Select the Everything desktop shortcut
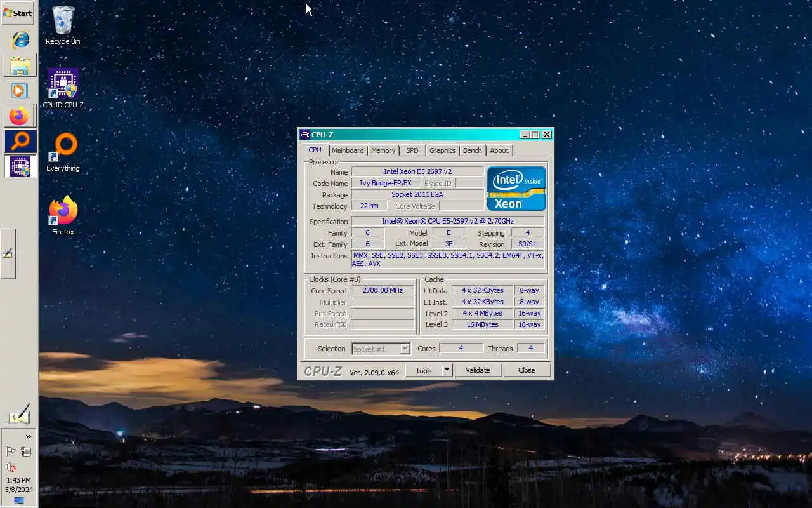Screen dimensions: 812x508 coord(63,152)
